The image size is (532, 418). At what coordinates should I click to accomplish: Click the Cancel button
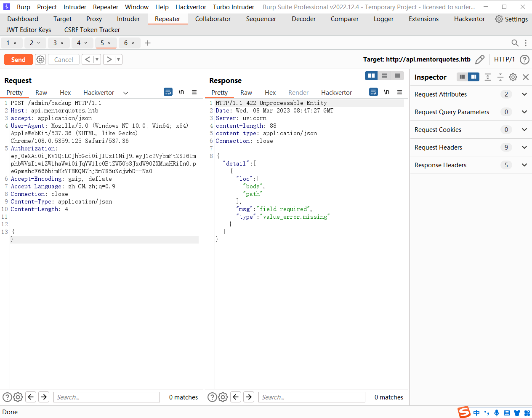(x=64, y=59)
